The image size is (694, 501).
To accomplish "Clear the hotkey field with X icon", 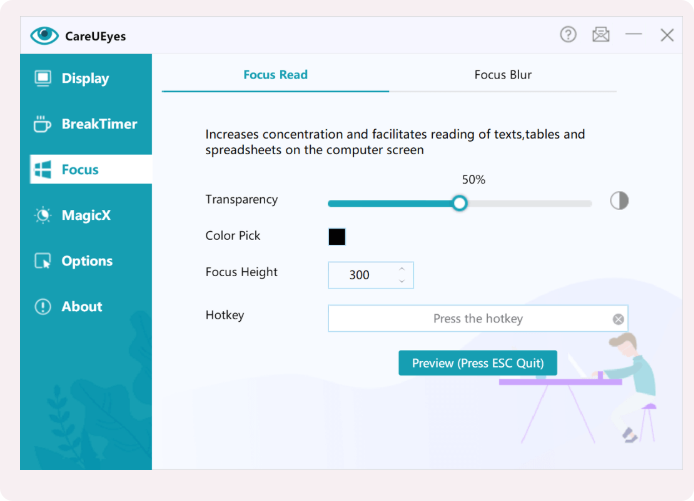I will pos(618,319).
